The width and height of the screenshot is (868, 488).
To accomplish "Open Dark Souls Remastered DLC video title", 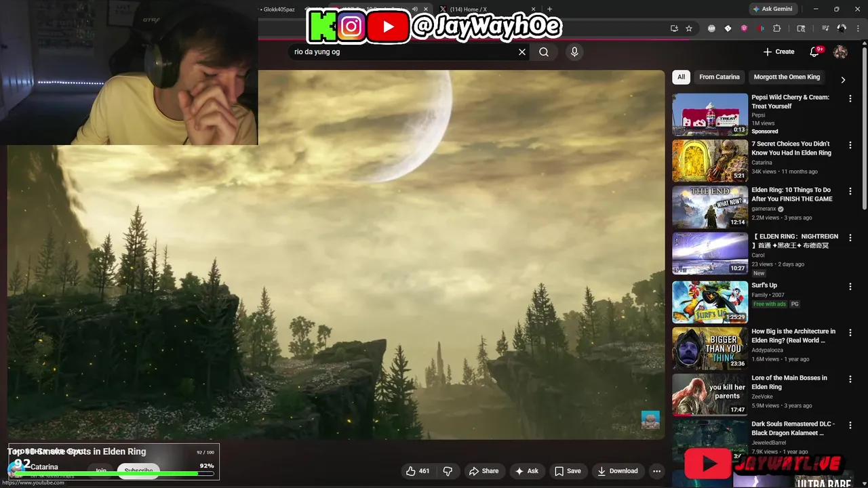I will pyautogui.click(x=793, y=428).
